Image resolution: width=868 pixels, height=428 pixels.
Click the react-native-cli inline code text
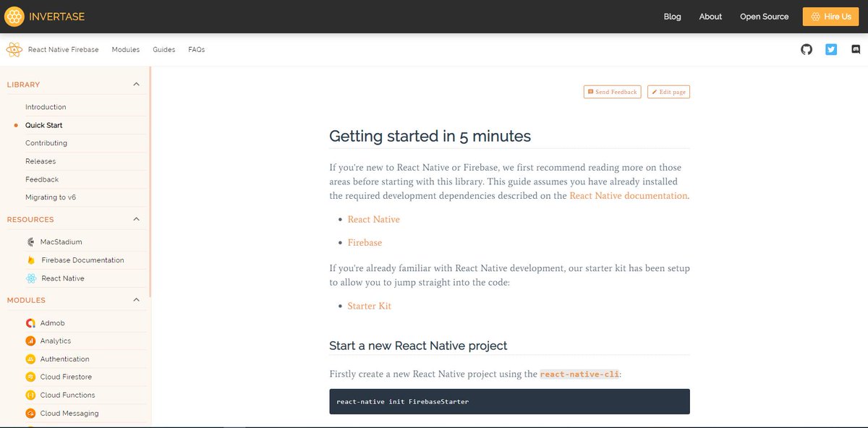578,374
